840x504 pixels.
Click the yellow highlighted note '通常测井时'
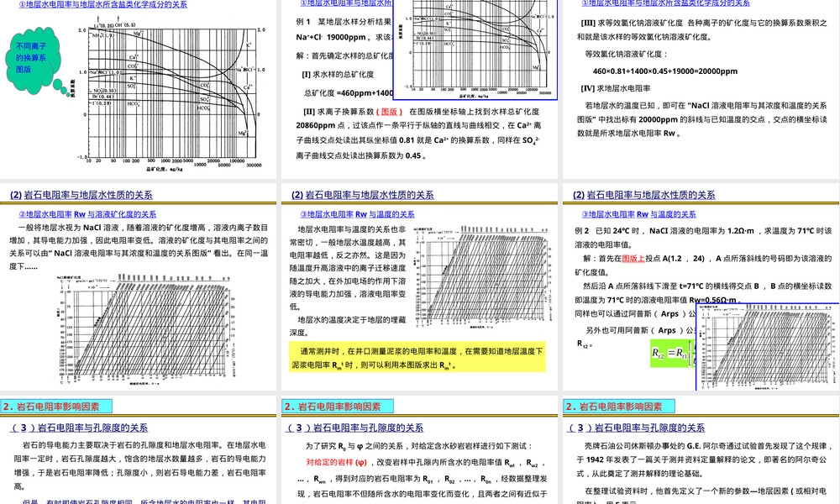click(417, 357)
